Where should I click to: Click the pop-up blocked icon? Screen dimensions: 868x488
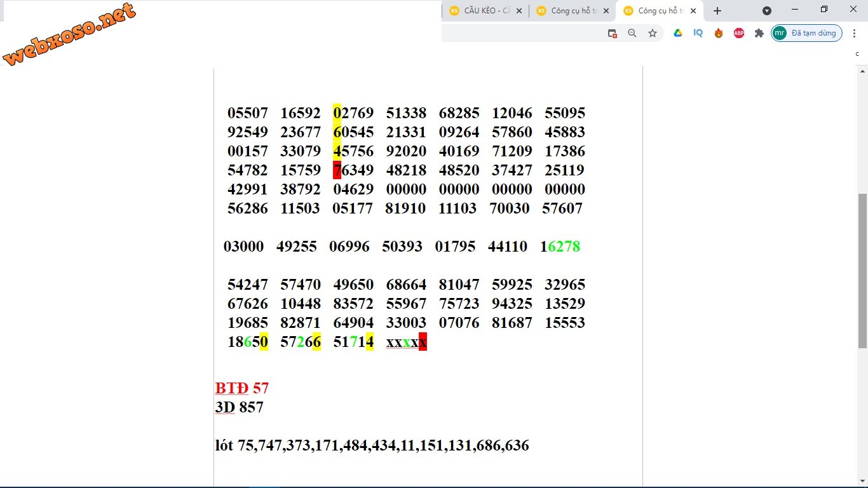613,33
